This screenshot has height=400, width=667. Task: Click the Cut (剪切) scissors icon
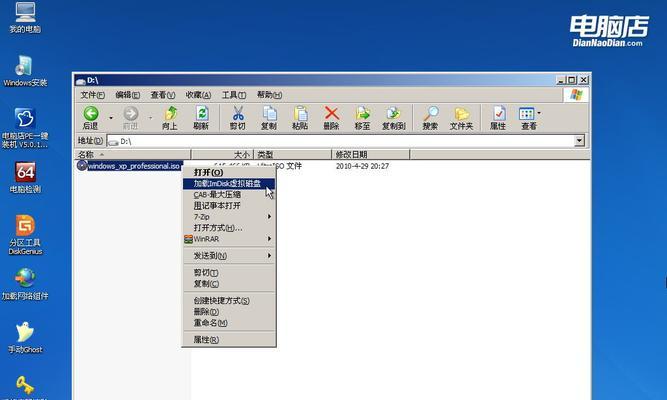[x=238, y=114]
